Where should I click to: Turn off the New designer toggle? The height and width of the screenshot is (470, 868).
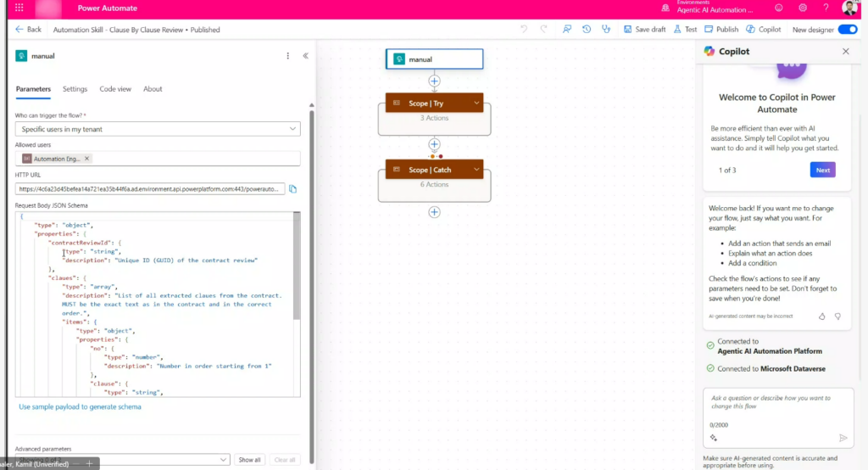[848, 30]
